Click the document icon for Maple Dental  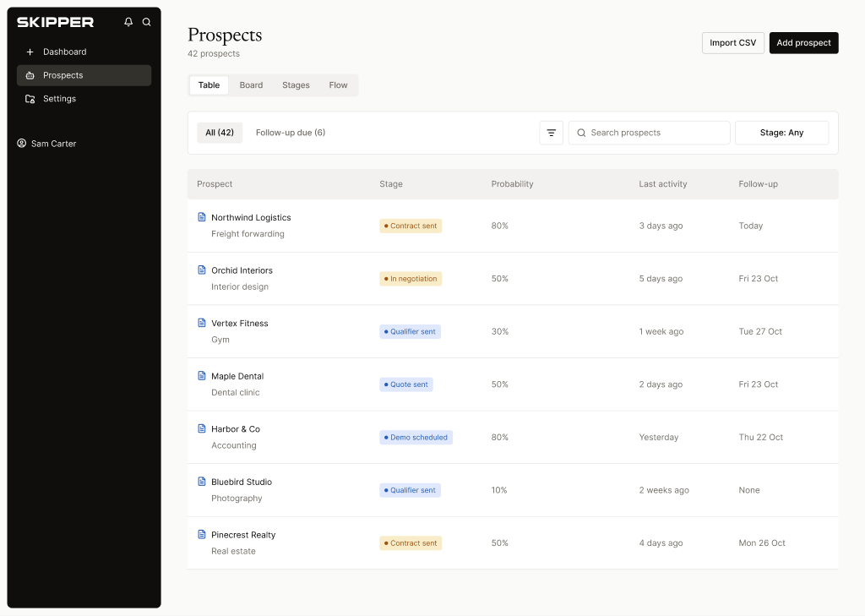coord(202,376)
